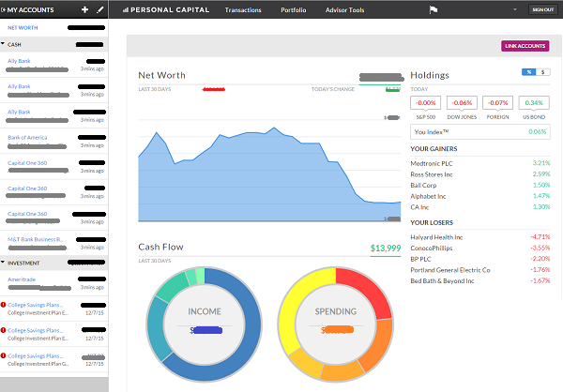This screenshot has width=563, height=392.
Task: Click ConocoPhillips in losers
Action: pos(432,249)
